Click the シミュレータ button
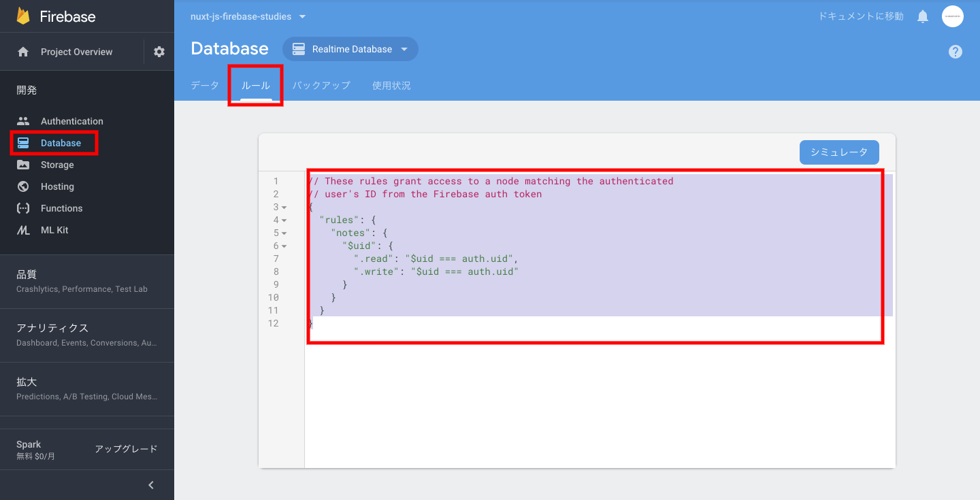The image size is (980, 500). point(839,152)
